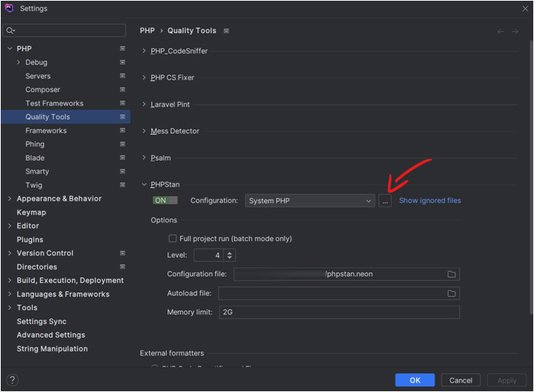Screen dimensions: 534x392
Task: Click the project-level icon beside Test Frameworks row
Action: coord(123,103)
